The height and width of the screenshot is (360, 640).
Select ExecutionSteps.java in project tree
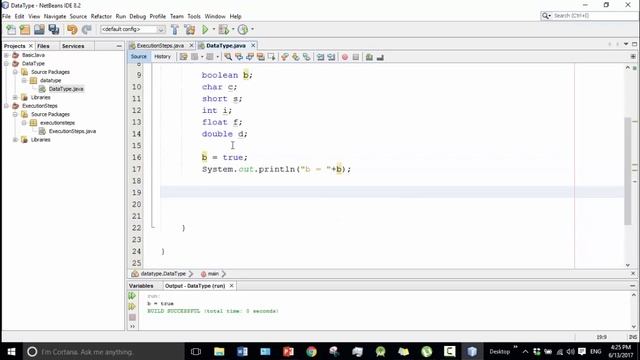72,131
